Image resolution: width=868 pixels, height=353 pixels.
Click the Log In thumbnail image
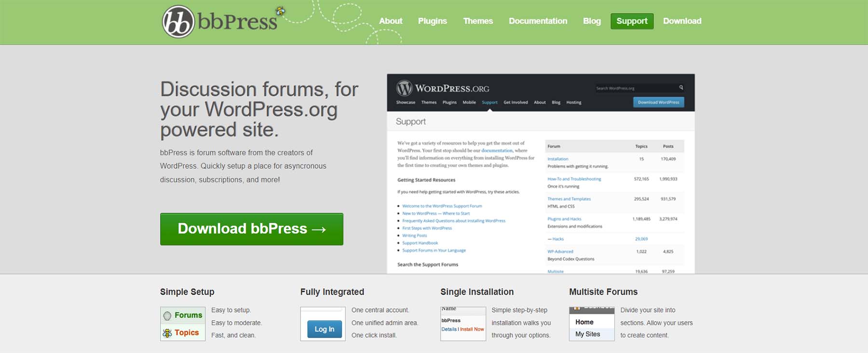[323, 324]
